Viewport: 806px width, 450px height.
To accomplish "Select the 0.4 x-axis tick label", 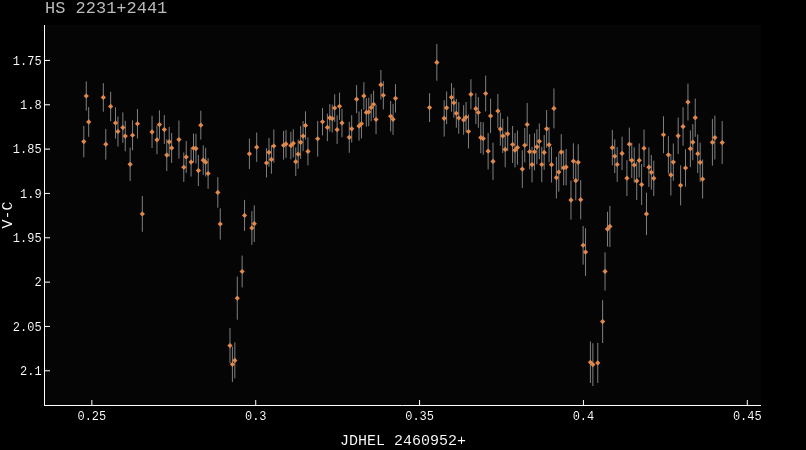I will pos(584,416).
